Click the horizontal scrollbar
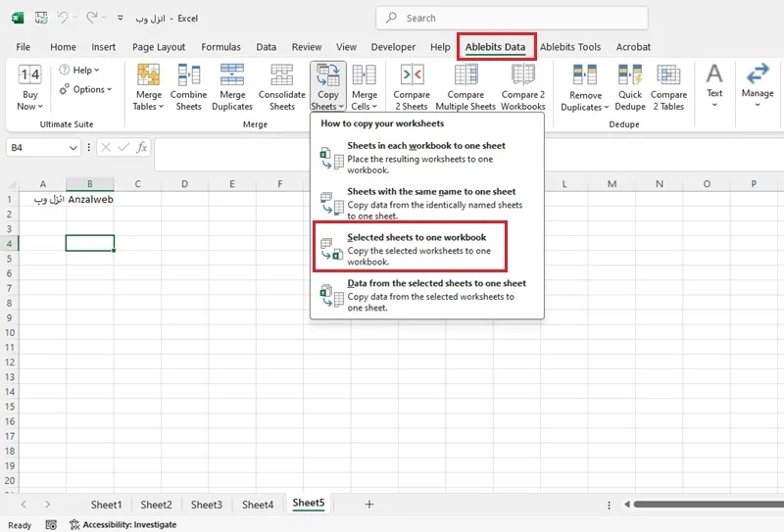784x532 pixels. [708, 504]
